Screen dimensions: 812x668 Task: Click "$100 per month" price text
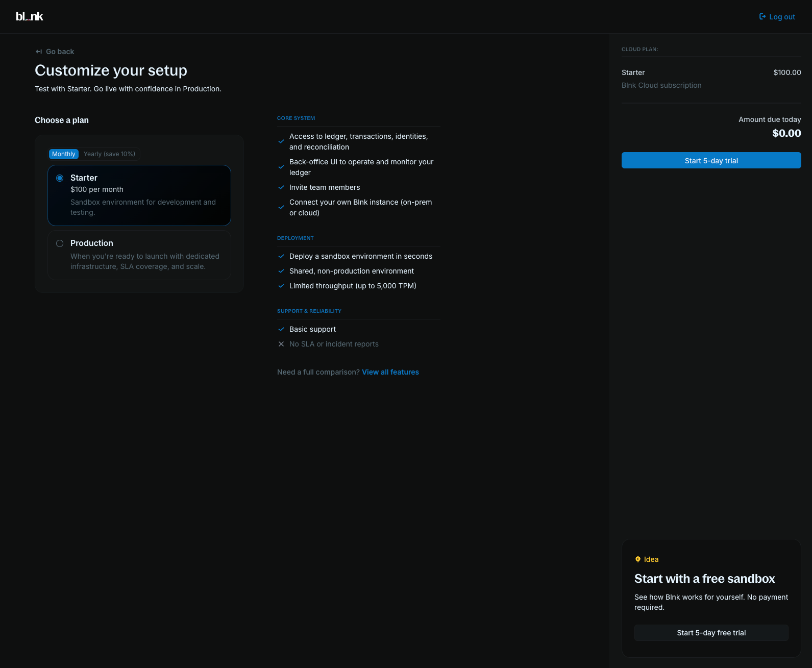(97, 189)
